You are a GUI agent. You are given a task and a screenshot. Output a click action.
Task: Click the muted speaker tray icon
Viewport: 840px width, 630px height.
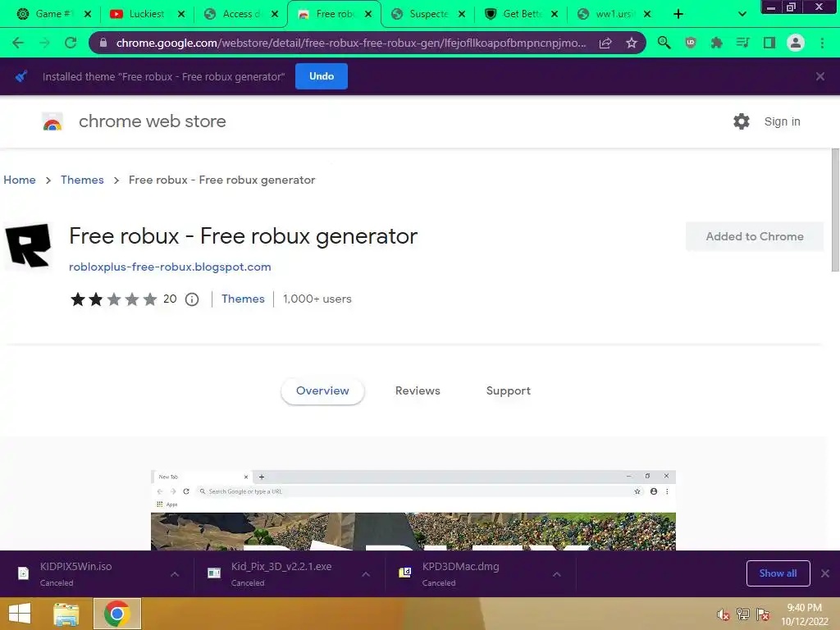click(724, 614)
